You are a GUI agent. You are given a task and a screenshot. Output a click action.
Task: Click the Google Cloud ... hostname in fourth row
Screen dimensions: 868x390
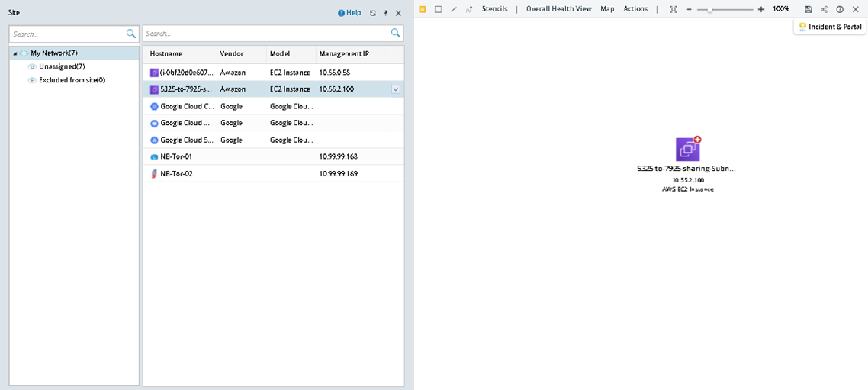pyautogui.click(x=185, y=123)
